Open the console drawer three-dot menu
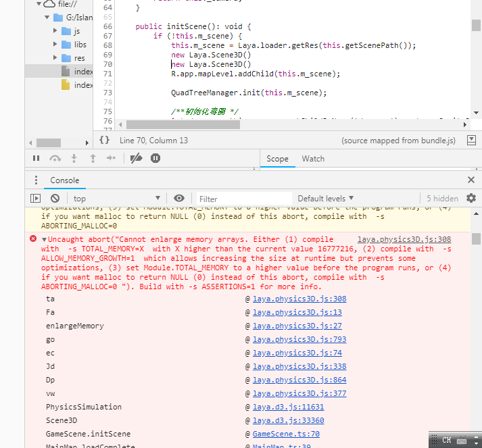 (x=36, y=180)
